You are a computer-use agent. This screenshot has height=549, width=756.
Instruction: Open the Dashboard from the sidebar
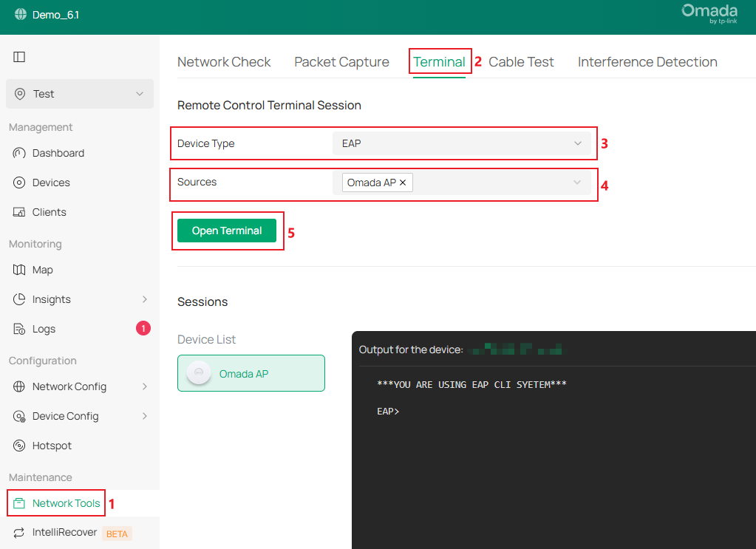click(59, 153)
